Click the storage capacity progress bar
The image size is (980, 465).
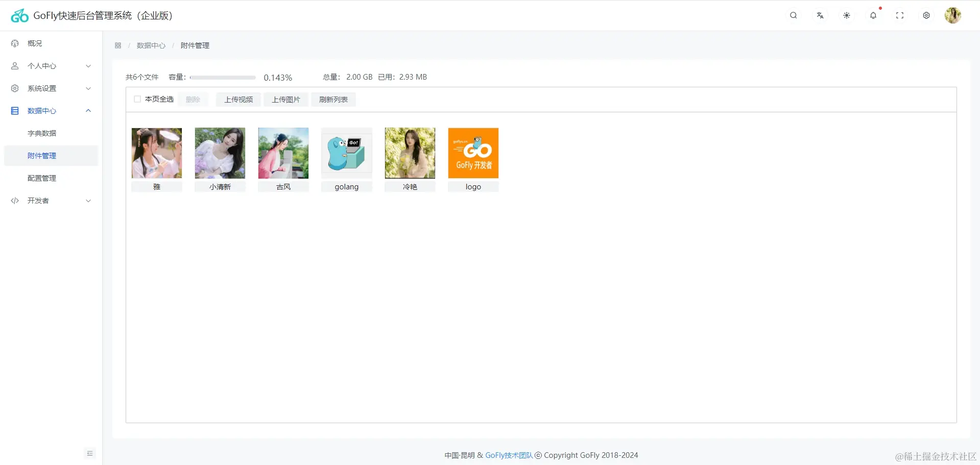tap(223, 78)
